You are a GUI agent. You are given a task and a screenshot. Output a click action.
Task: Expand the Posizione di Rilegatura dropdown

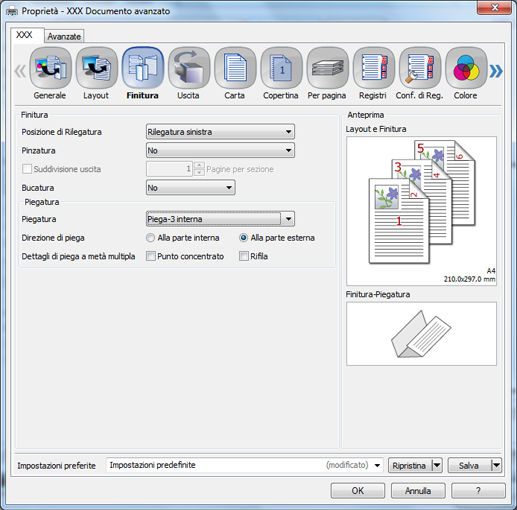click(220, 132)
